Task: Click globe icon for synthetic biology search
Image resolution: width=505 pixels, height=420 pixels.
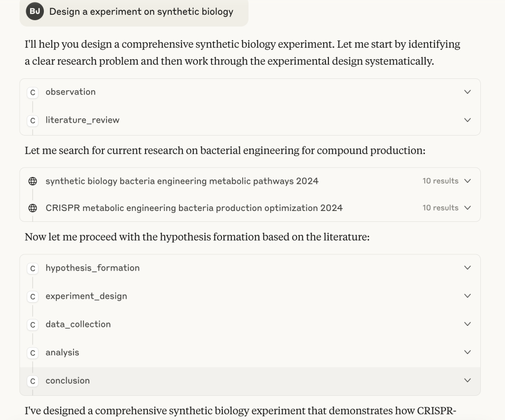Action: 33,181
